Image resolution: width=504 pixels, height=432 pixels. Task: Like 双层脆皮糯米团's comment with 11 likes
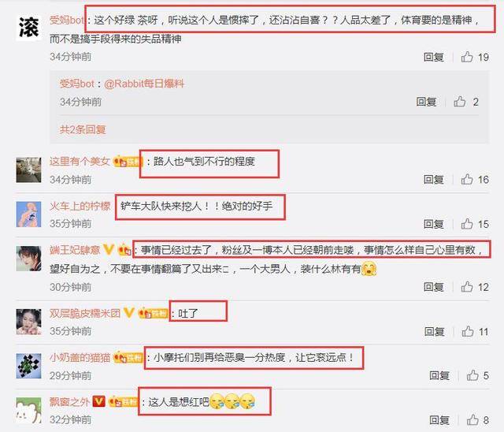coord(468,331)
